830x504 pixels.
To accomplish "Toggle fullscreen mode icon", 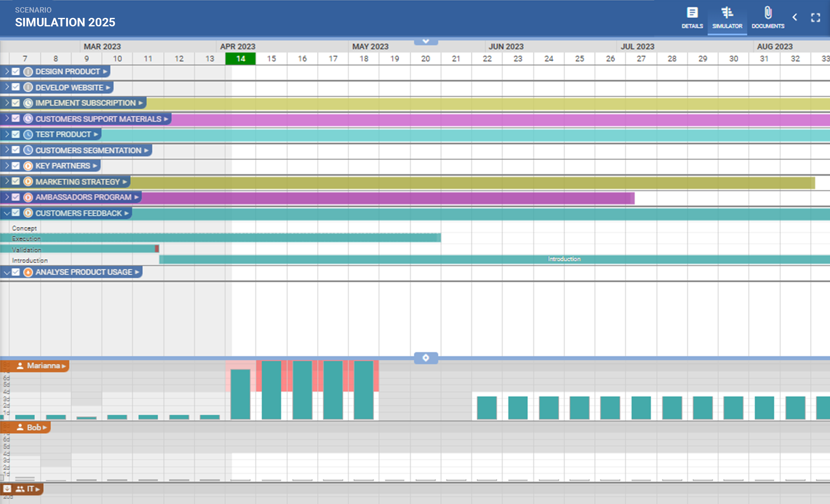I will click(x=815, y=18).
